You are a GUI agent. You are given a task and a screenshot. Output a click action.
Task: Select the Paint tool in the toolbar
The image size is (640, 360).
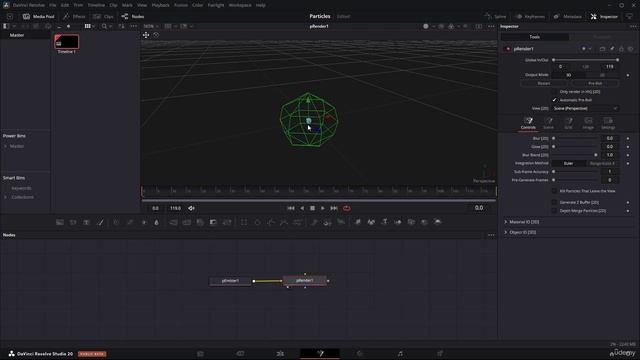[x=100, y=222]
